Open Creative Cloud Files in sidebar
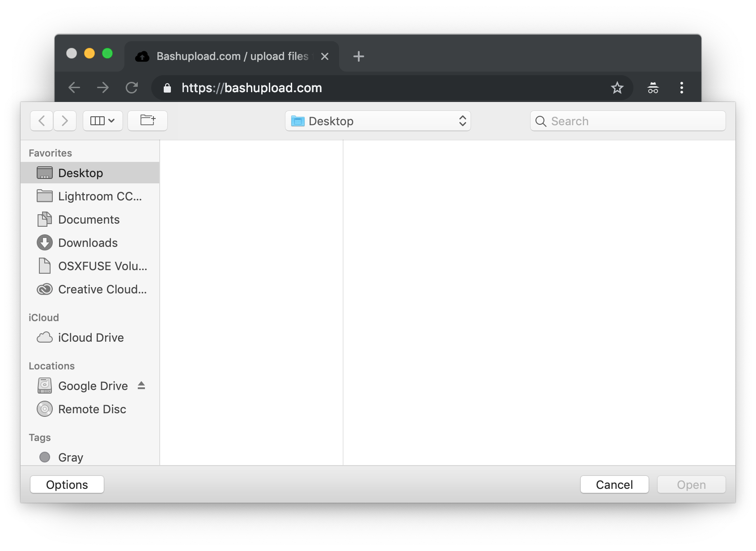The height and width of the screenshot is (551, 756). [90, 289]
